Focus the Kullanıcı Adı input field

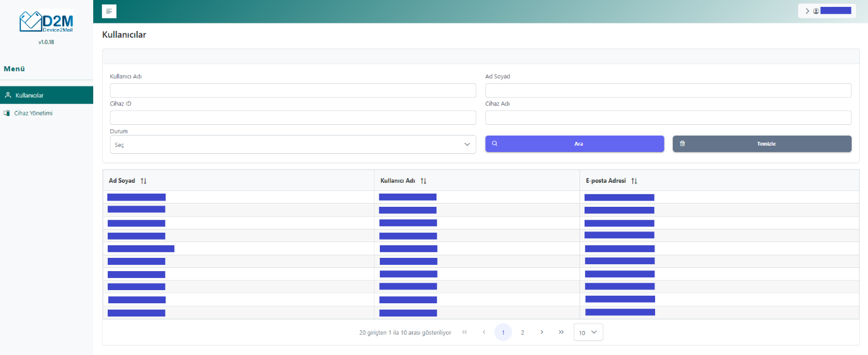[293, 90]
